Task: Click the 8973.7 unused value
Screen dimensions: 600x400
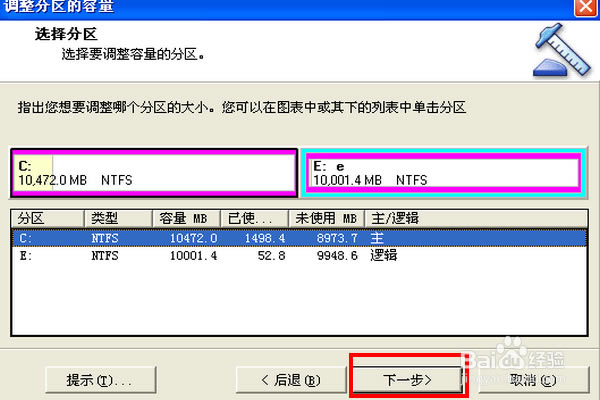Action: point(337,238)
